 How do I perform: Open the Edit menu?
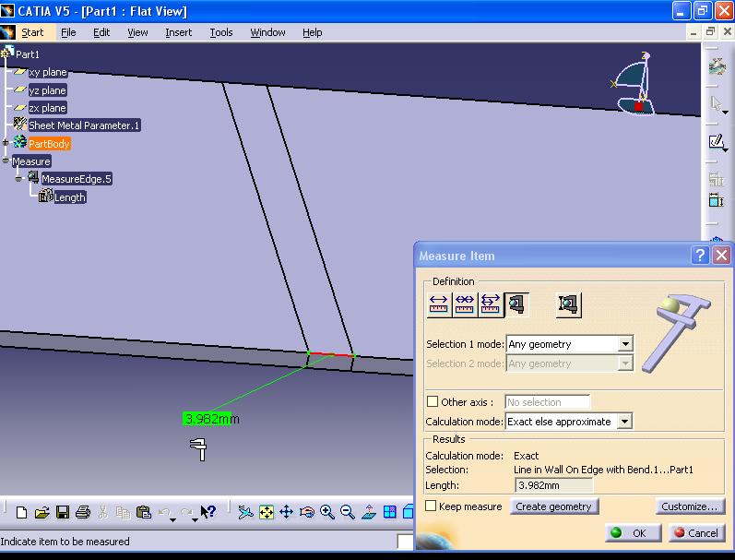tap(101, 32)
